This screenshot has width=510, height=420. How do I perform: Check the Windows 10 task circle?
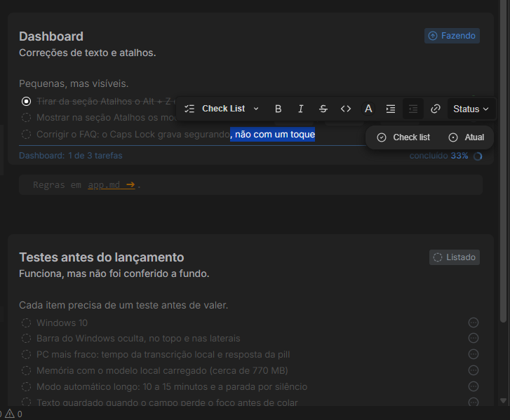27,323
